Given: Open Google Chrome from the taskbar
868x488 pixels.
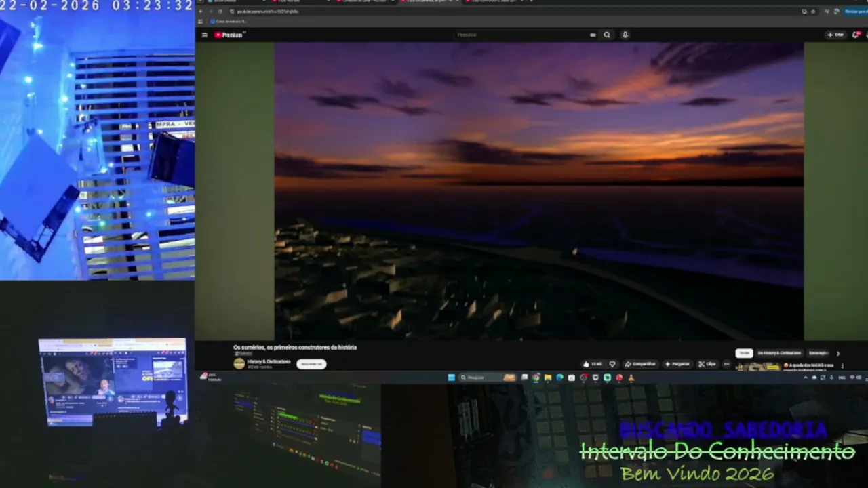Looking at the screenshot, I should click(536, 378).
